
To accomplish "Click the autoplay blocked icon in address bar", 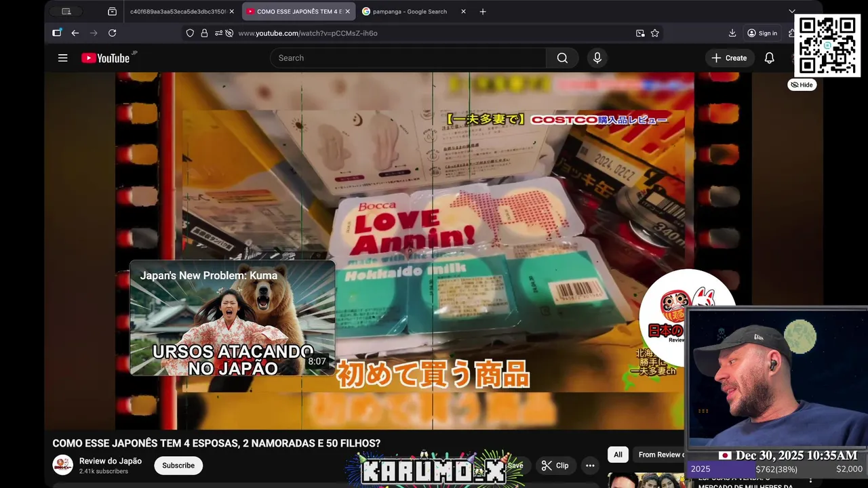I will [x=229, y=33].
